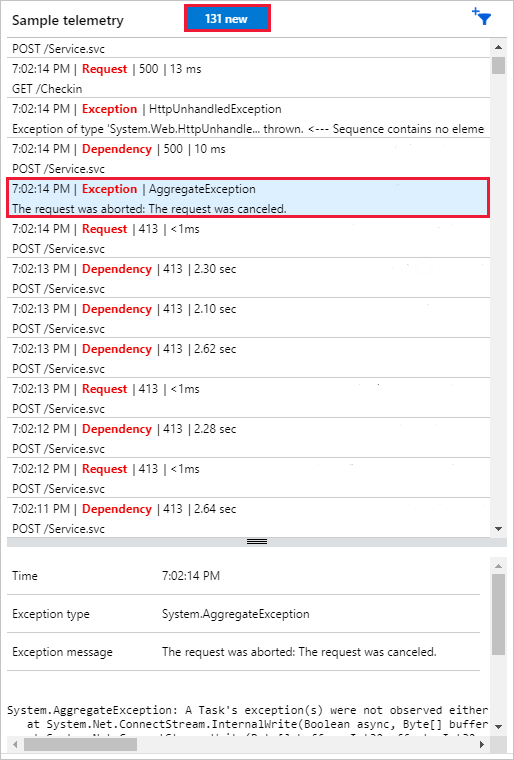
Task: Click the details pane scroll down arrow
Action: (498, 726)
